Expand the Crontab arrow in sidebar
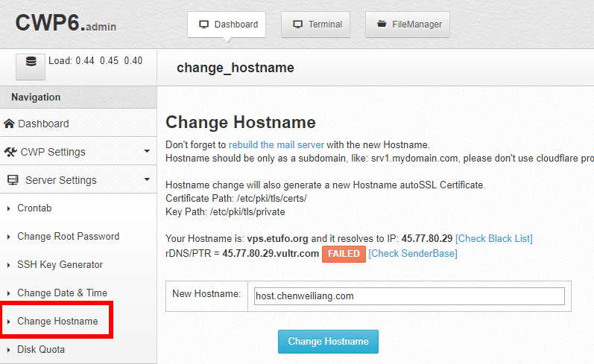The height and width of the screenshot is (364, 594). pos(9,208)
